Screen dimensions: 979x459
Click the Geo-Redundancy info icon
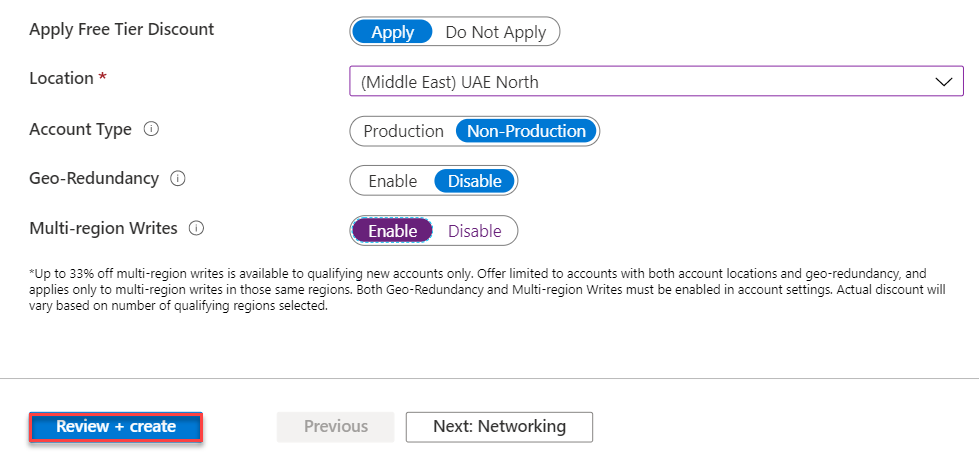tap(178, 179)
